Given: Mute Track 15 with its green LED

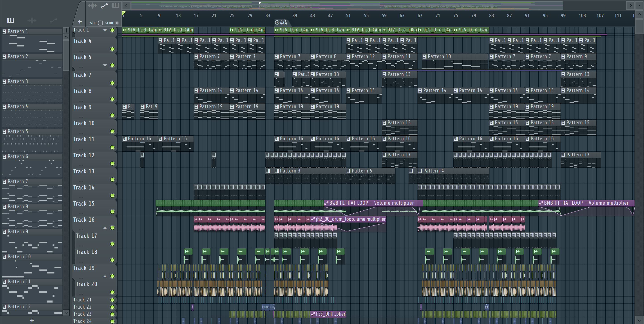Looking at the screenshot, I should click(112, 212).
